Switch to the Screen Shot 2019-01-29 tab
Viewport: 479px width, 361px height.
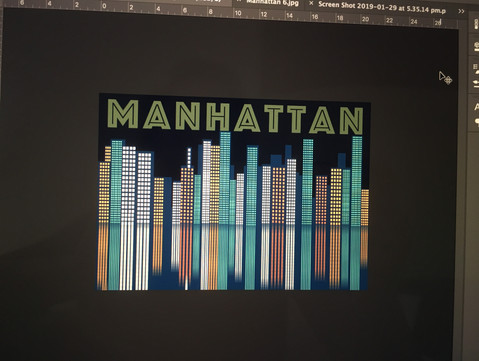tap(382, 8)
